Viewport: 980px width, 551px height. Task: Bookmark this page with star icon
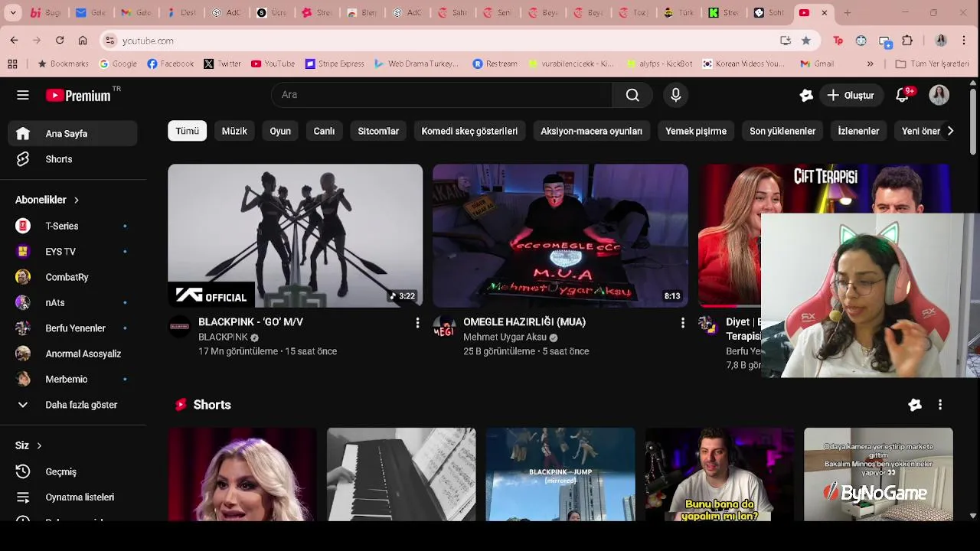pyautogui.click(x=805, y=41)
